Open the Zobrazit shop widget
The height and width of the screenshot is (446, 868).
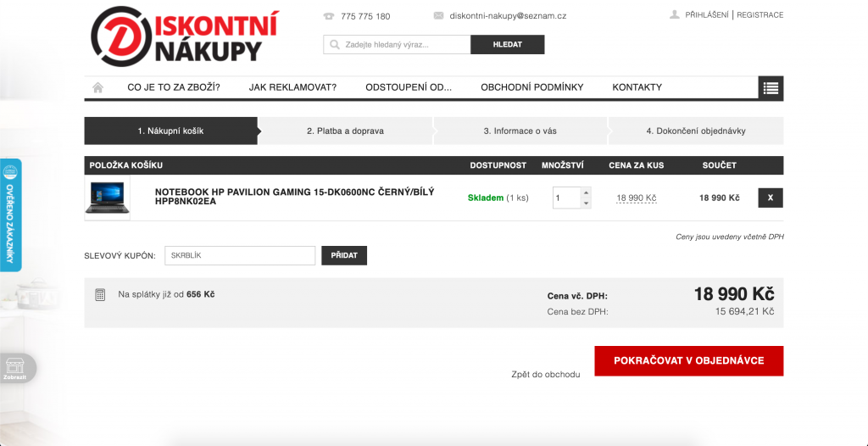click(18, 368)
